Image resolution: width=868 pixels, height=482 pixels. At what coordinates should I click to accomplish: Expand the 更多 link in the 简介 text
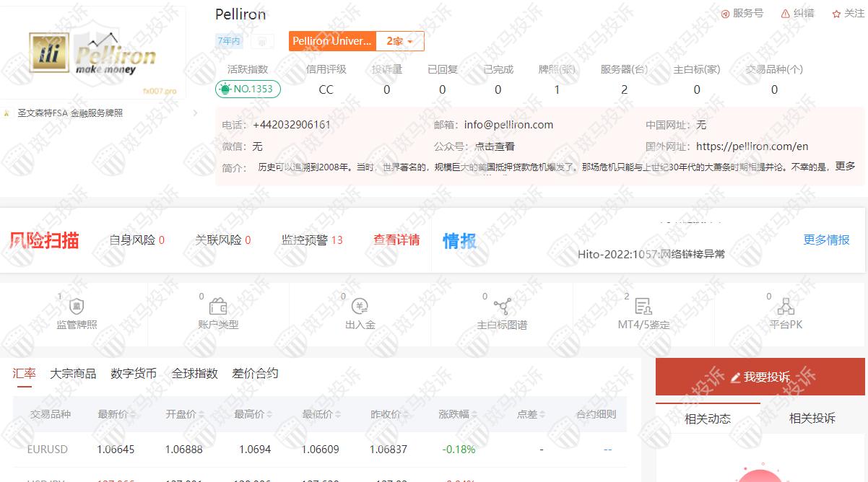(845, 166)
